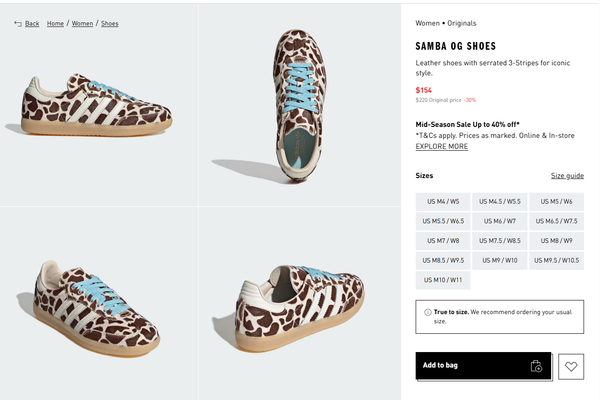Open the rear heel-view shoe image
The width and height of the screenshot is (600, 400).
tap(300, 304)
